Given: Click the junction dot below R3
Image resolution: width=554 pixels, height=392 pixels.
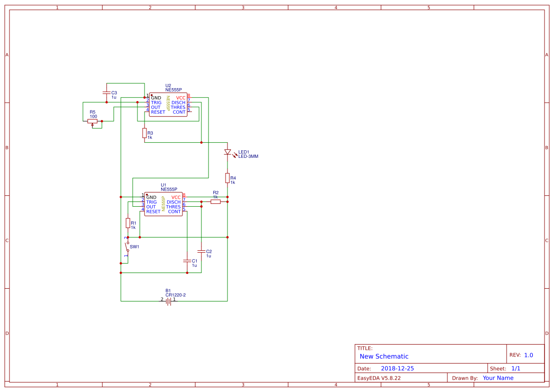Looking at the screenshot, I should tap(201, 143).
